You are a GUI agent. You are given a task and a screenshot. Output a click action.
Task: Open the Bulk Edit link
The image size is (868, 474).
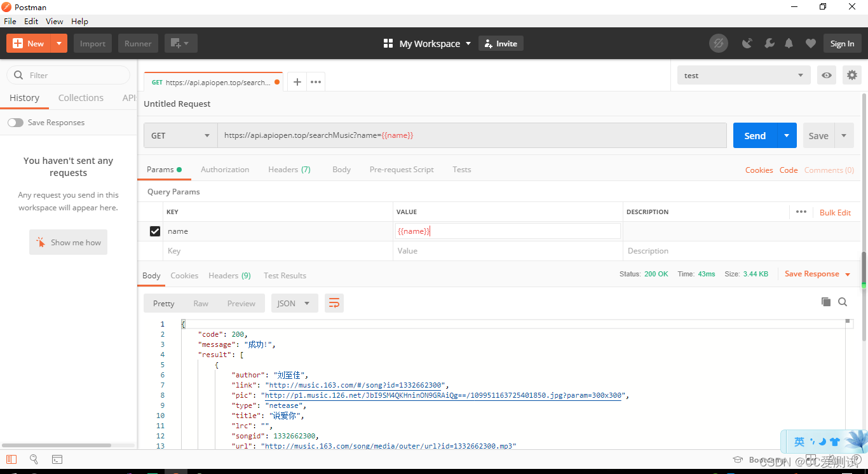tap(835, 212)
